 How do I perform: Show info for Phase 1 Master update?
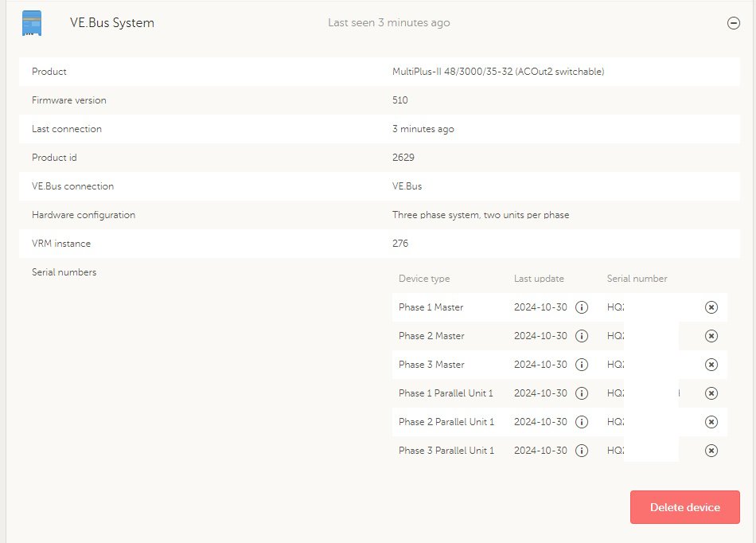(582, 307)
